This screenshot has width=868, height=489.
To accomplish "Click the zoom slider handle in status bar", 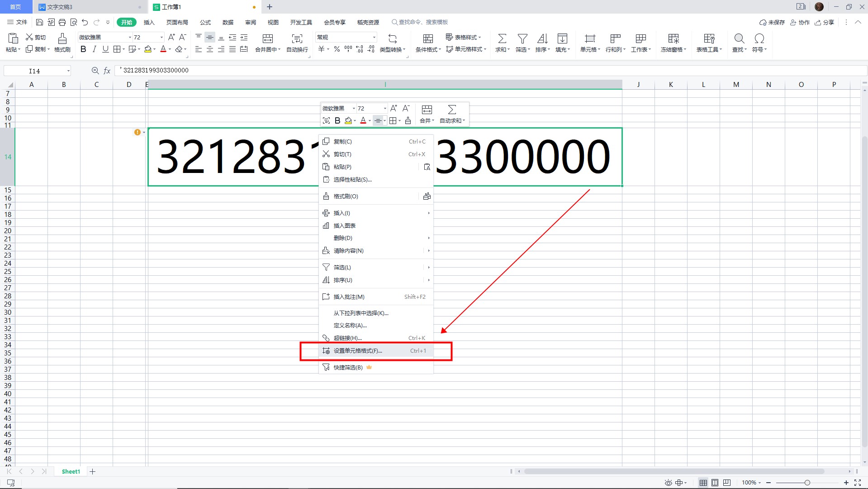I will [807, 483].
